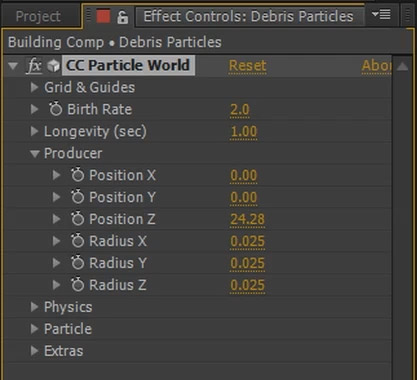Select the Grid & Guides label
The height and width of the screenshot is (380, 417).
[90, 87]
